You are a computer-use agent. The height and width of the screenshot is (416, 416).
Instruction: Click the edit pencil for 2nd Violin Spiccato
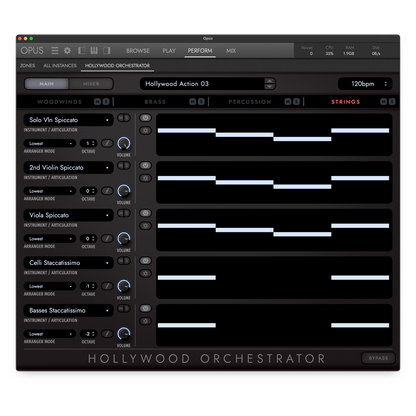pyautogui.click(x=107, y=191)
